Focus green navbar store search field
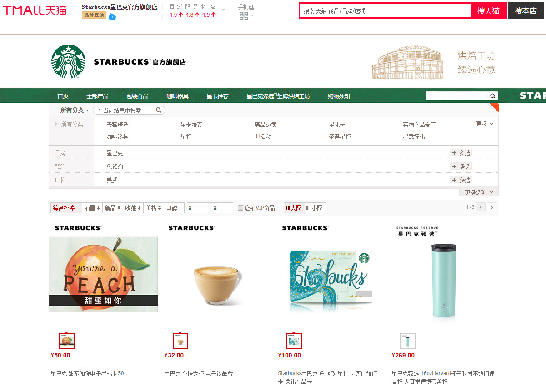Screen dimensions: 546x392 click(x=456, y=96)
